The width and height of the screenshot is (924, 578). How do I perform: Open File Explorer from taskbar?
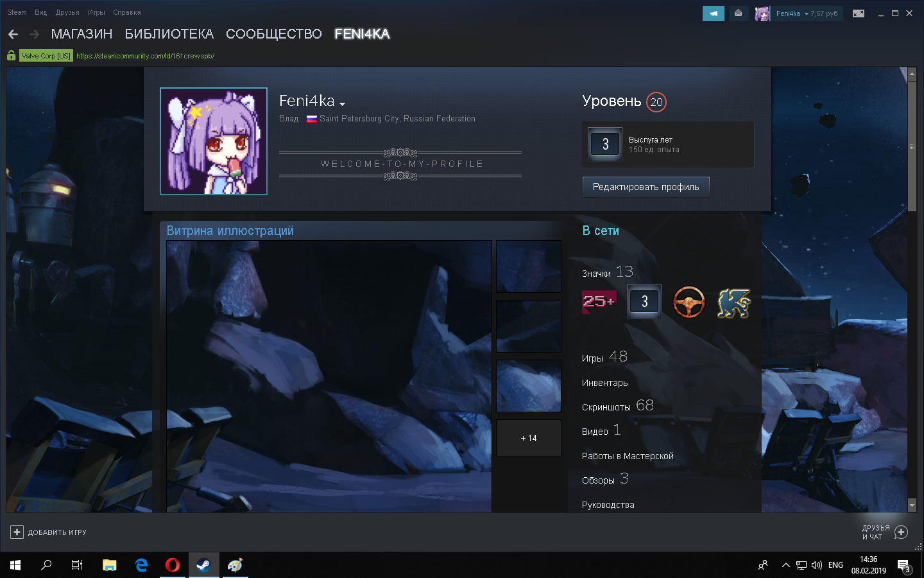tap(110, 565)
